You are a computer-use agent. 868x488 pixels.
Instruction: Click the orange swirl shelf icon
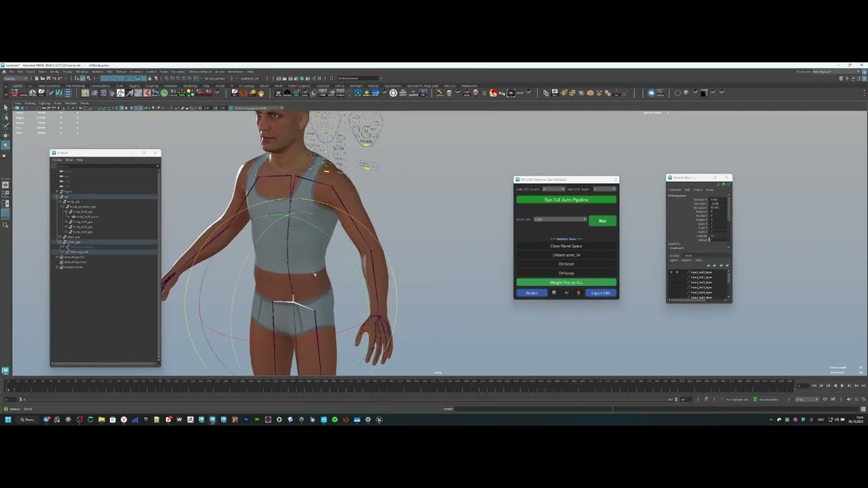click(x=243, y=93)
